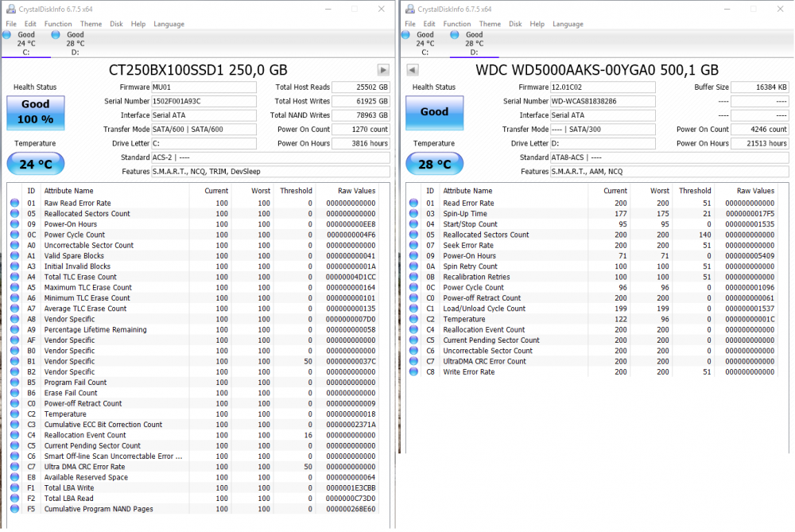Click the 24 °C temperature button
Viewport: 795px width, 532px height.
click(36, 164)
